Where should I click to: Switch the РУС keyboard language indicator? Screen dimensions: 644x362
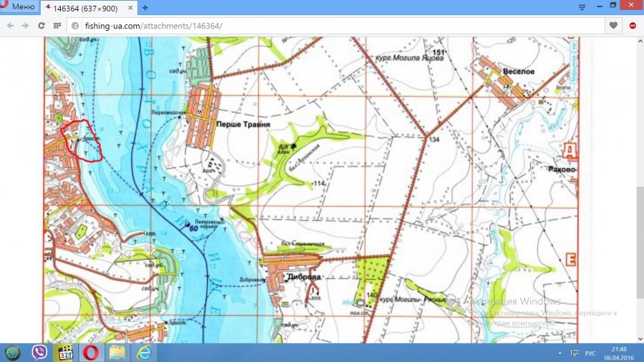pyautogui.click(x=590, y=353)
